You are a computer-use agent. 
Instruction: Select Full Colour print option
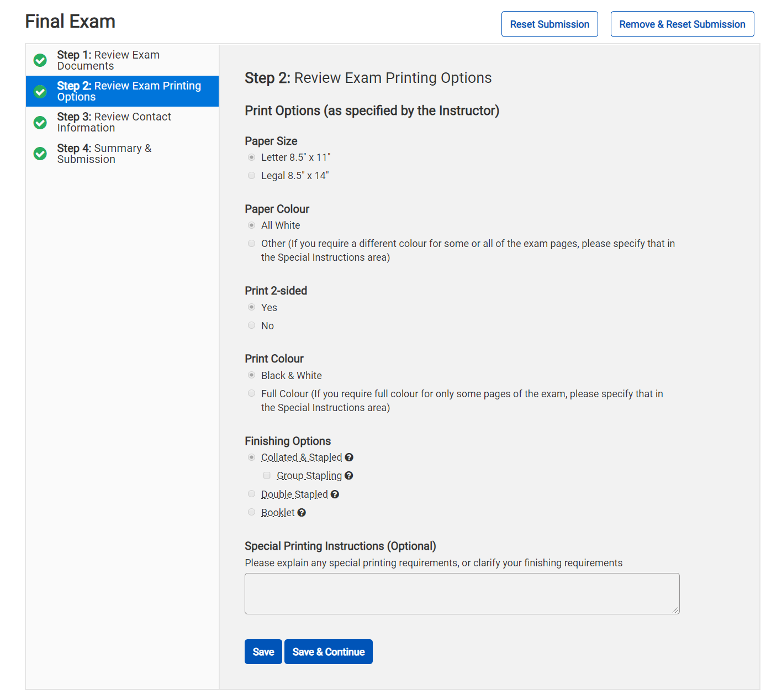(x=252, y=393)
